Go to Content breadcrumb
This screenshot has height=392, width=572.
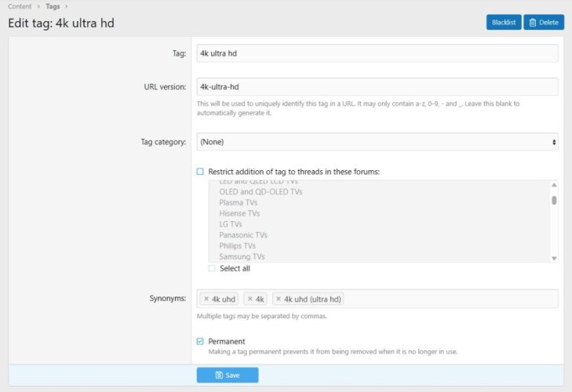(20, 6)
